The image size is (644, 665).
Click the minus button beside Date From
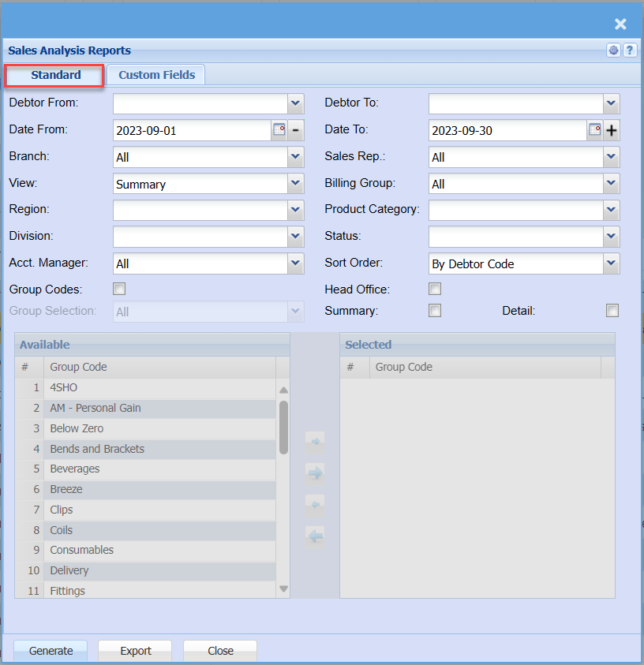coord(296,130)
